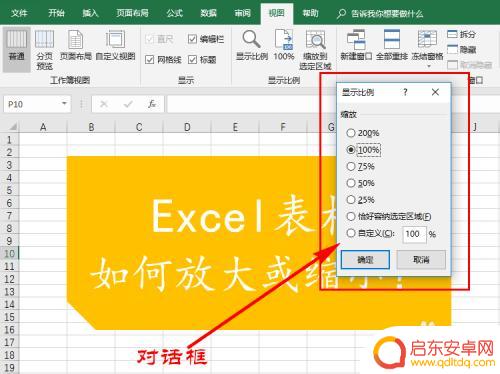
Task: Expand the Freeze Panes dropdown arrow
Action: 429,66
